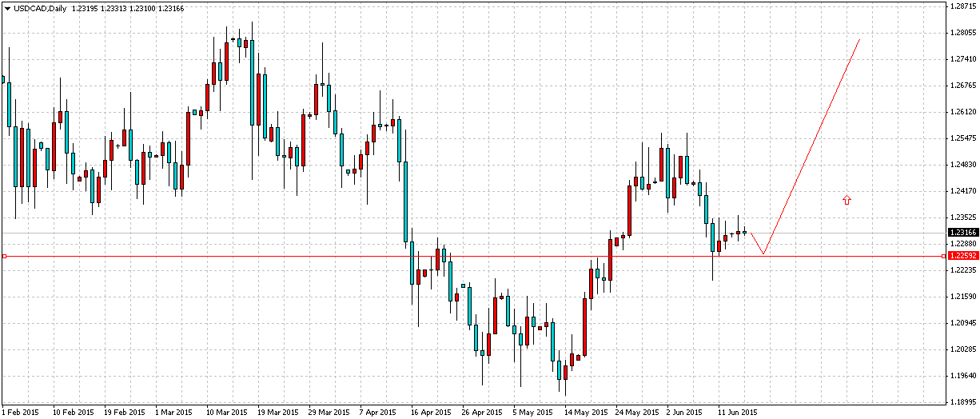The width and height of the screenshot is (980, 419).
Task: Click the 1.27410 price axis label
Action: pos(962,59)
